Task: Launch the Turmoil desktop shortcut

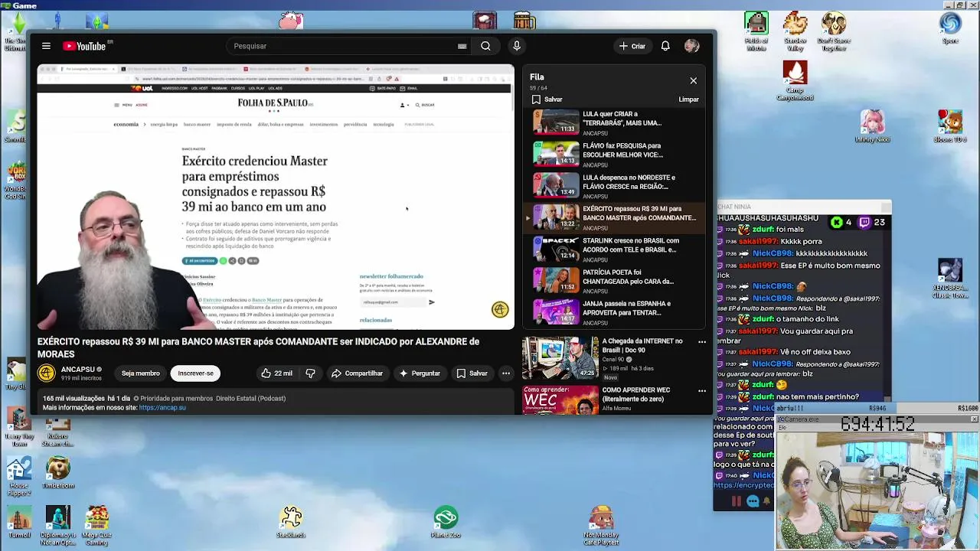Action: tap(18, 523)
